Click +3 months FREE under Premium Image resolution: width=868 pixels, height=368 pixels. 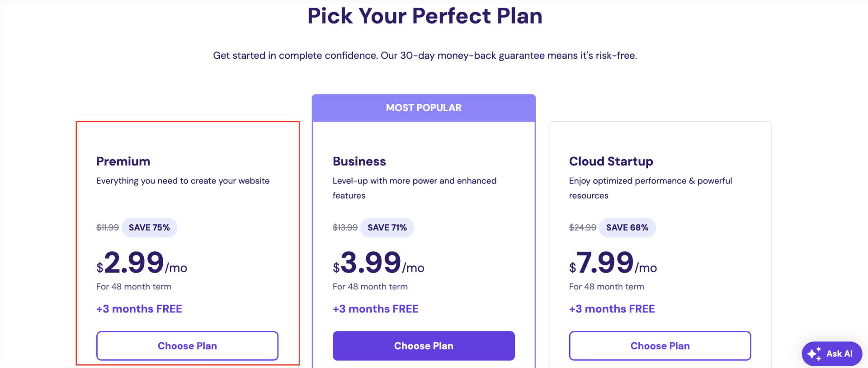click(x=139, y=309)
